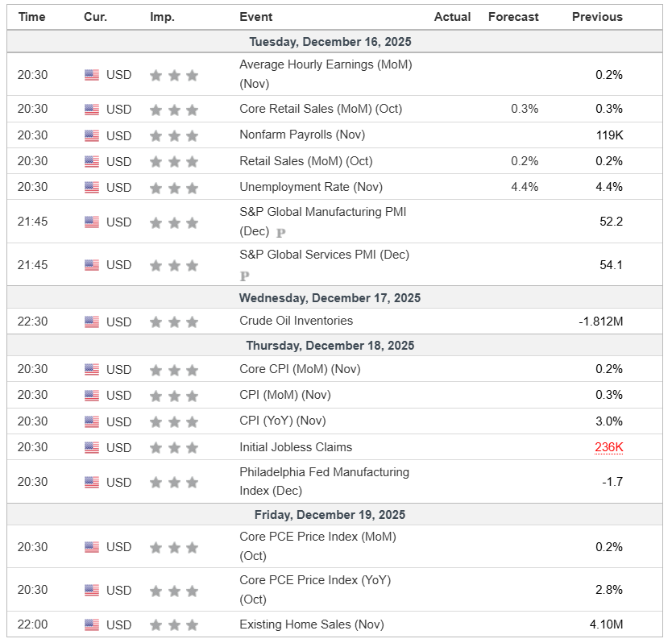Screen dimensions: 672x643
Task: Click the US flag beside Core Retail Sales
Action: [92, 110]
